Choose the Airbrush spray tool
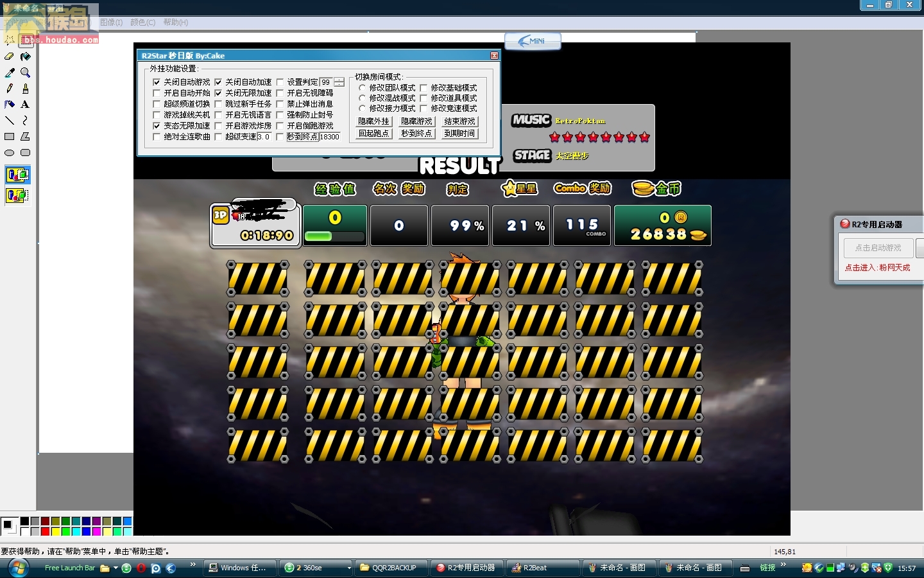Image resolution: width=924 pixels, height=578 pixels. (x=10, y=105)
